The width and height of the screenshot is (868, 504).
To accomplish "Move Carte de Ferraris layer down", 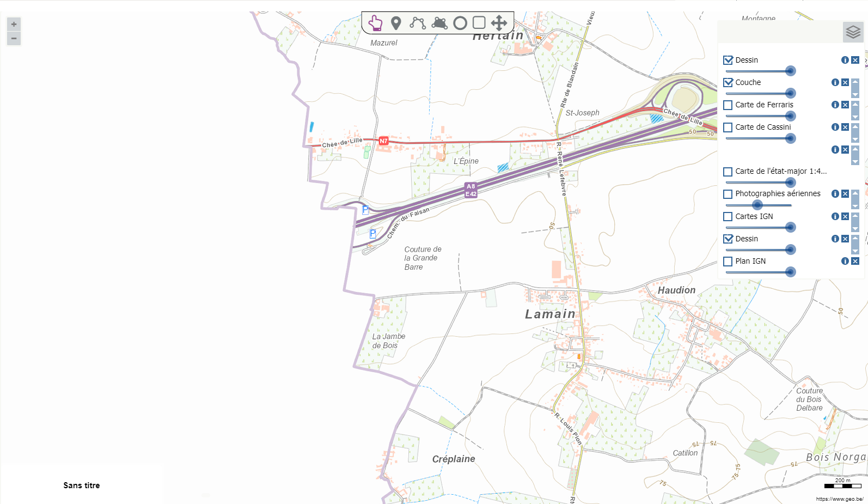I will (x=855, y=117).
